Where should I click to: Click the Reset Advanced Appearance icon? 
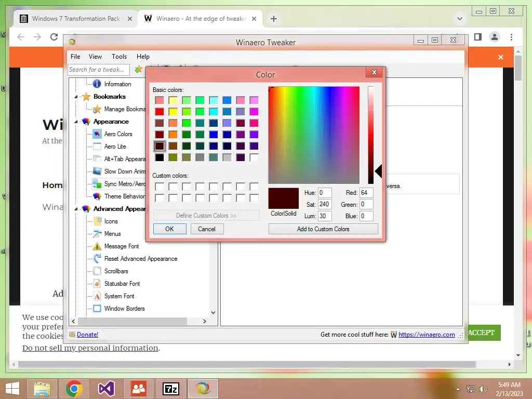point(97,259)
